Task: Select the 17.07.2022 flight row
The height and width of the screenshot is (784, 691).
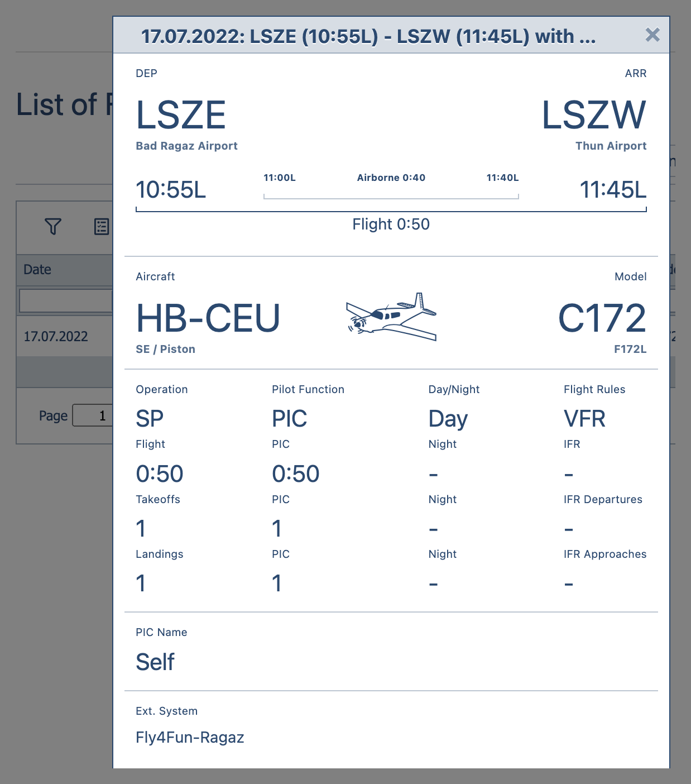Action: pos(65,336)
